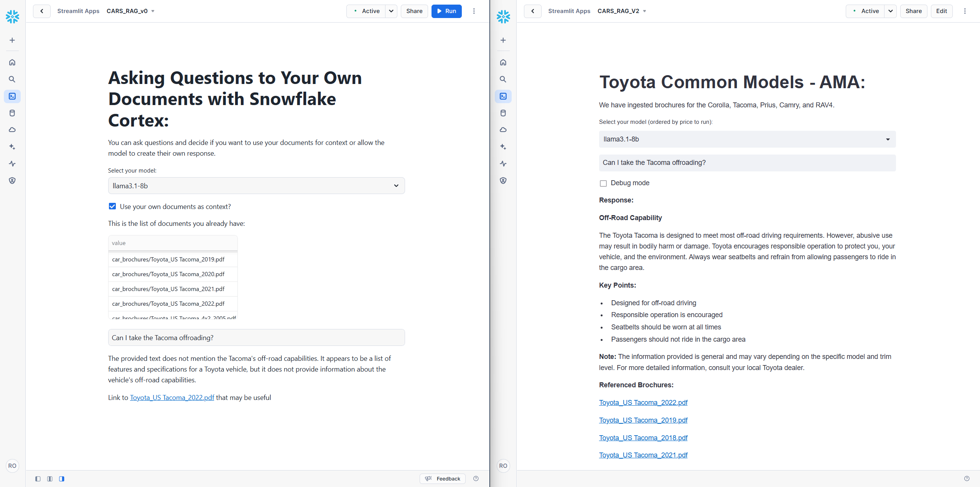Click Edit button in CARS_RAG_V2 window
The image size is (980, 487).
click(x=942, y=11)
